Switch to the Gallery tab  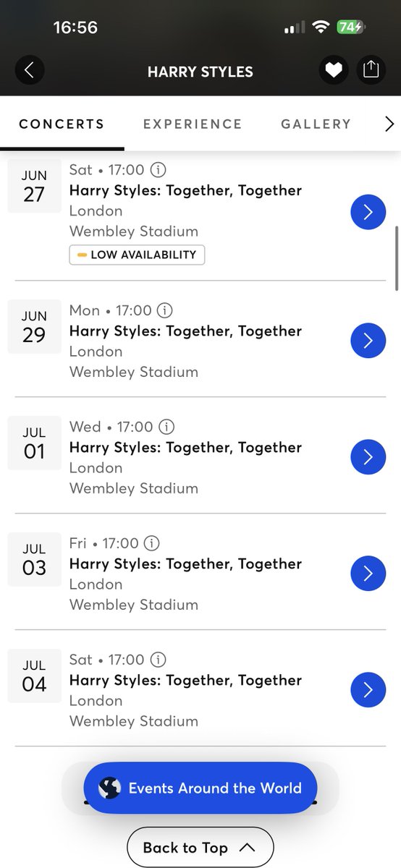pos(316,124)
